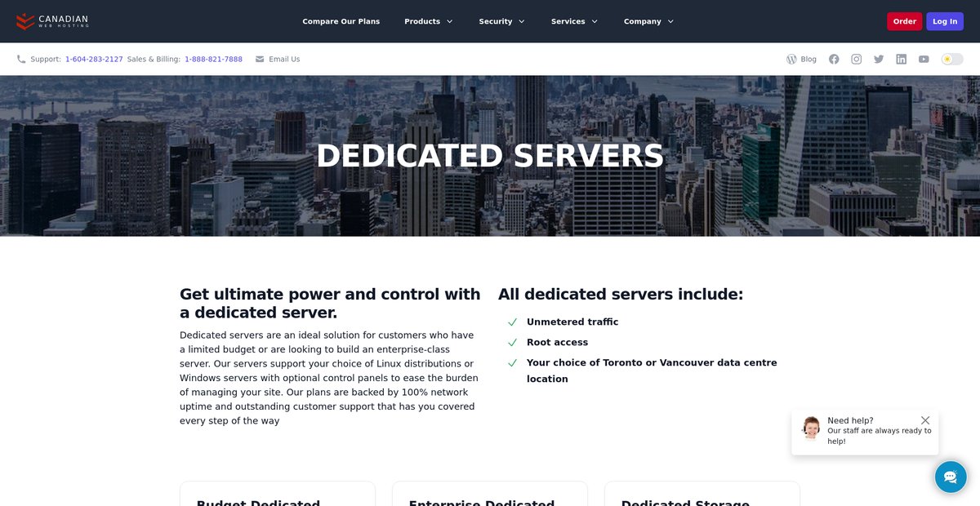
Task: Click the Canadian Web Hosting logo
Action: (x=52, y=21)
